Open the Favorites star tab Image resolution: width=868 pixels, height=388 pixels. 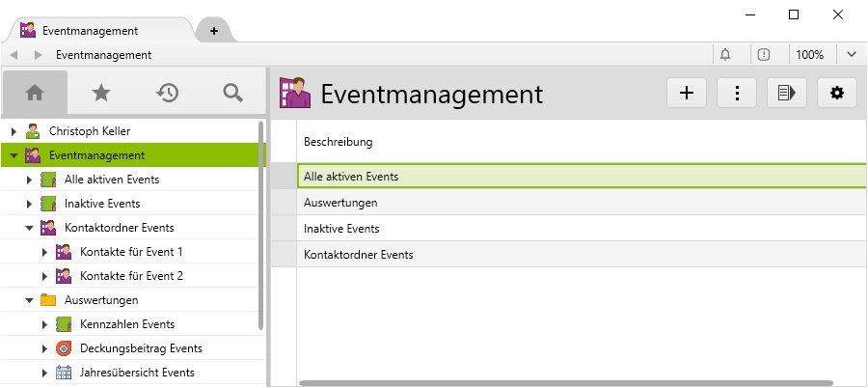101,93
